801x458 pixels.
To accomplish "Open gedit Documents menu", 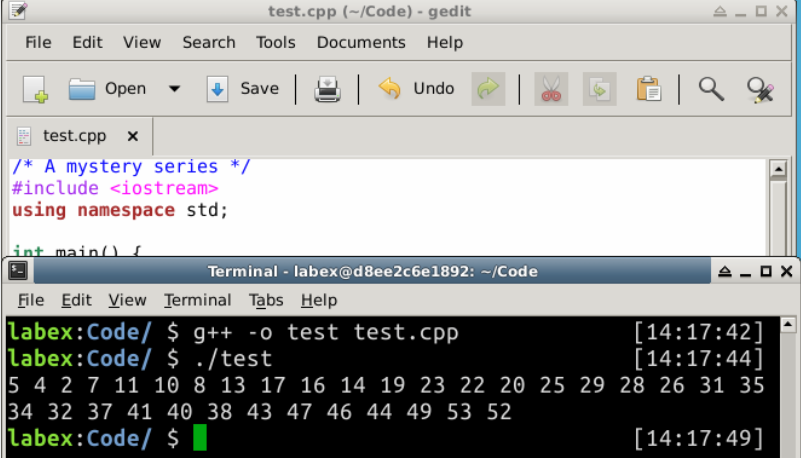I will tap(361, 42).
